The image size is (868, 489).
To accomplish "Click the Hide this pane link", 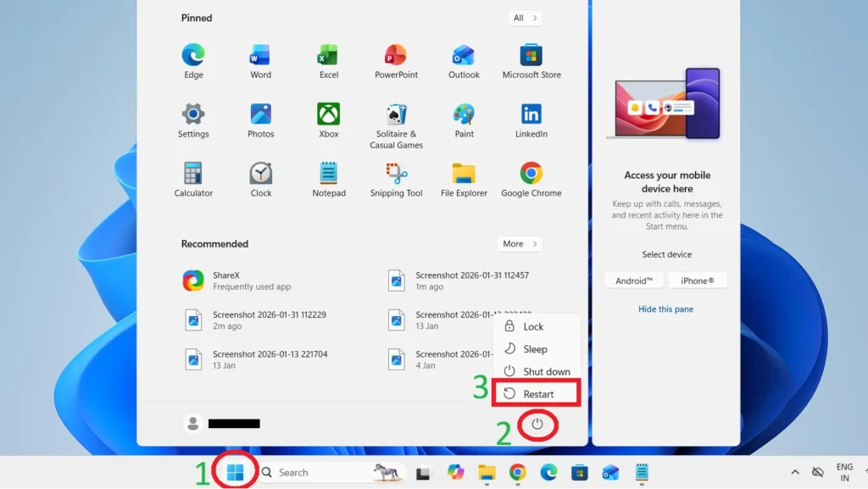I will (665, 309).
